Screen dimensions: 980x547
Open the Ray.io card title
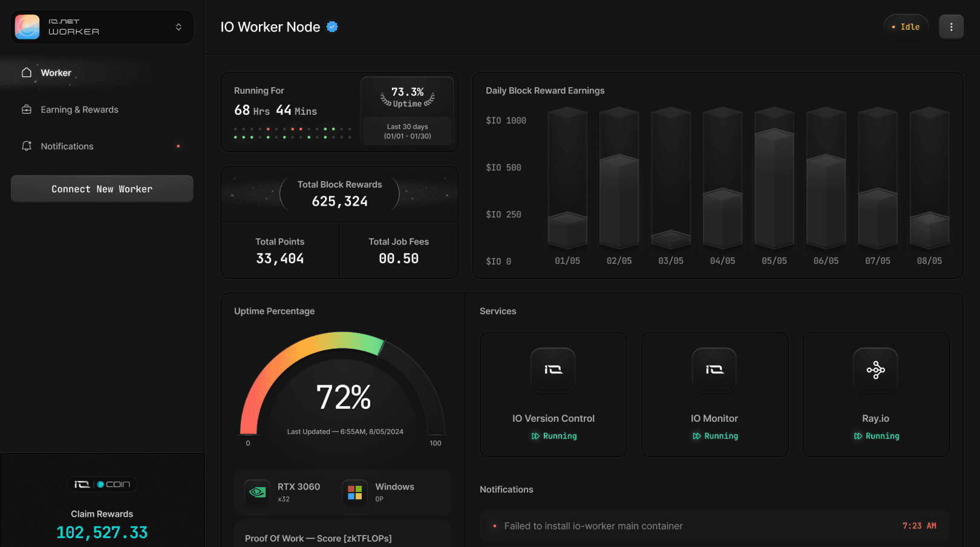pyautogui.click(x=875, y=418)
